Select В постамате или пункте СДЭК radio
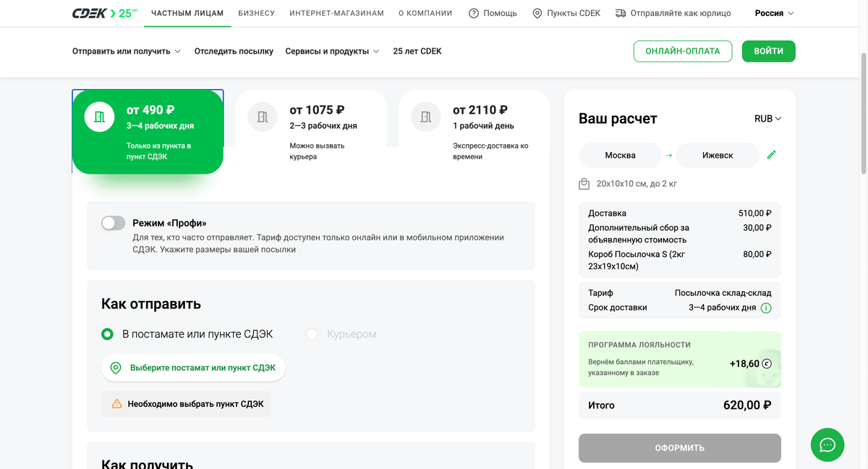Viewport: 868px width, 469px height. coord(108,334)
